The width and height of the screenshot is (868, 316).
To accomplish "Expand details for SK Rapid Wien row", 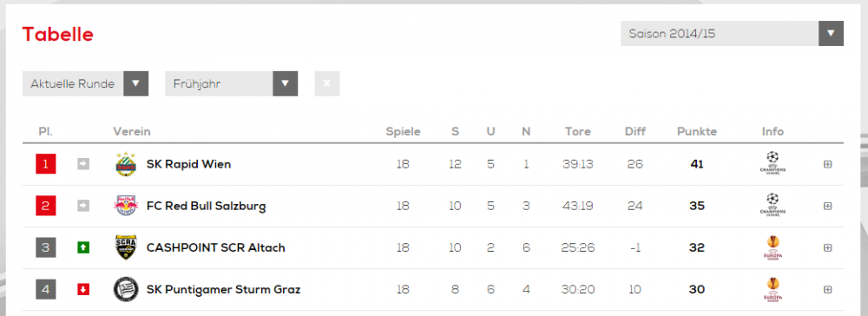I will [827, 164].
